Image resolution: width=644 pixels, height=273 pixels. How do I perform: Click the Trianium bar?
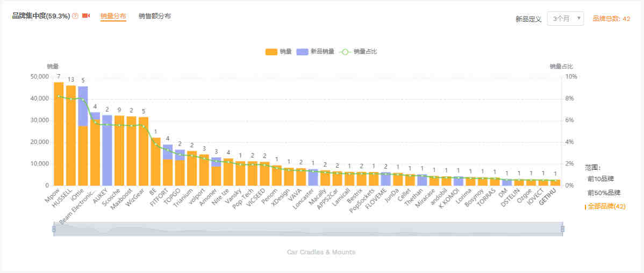point(192,168)
